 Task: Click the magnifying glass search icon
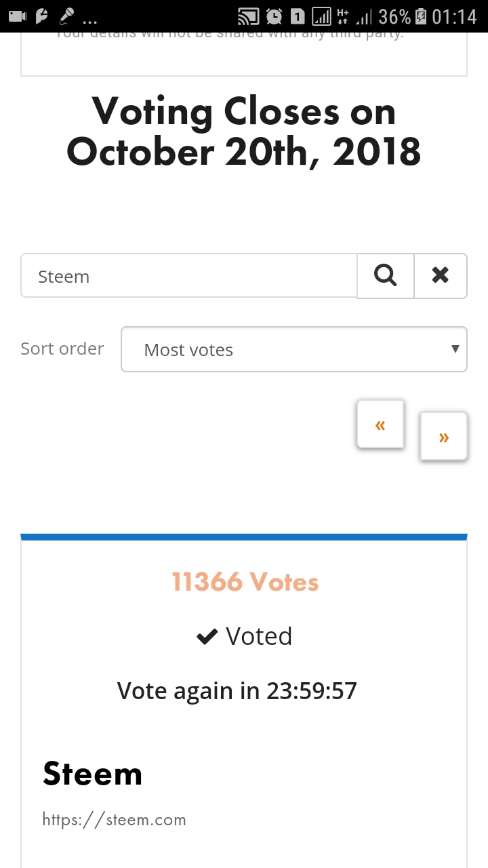[x=385, y=275]
